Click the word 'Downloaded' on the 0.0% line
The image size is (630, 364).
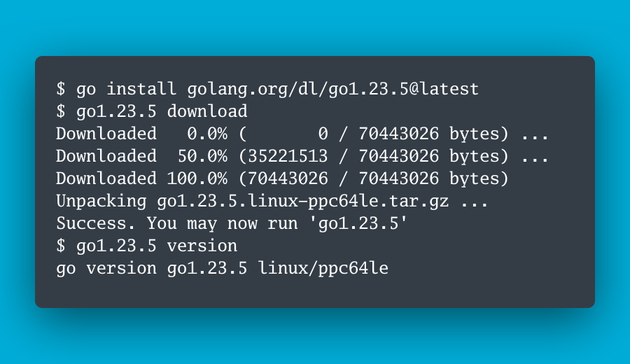[x=106, y=134]
